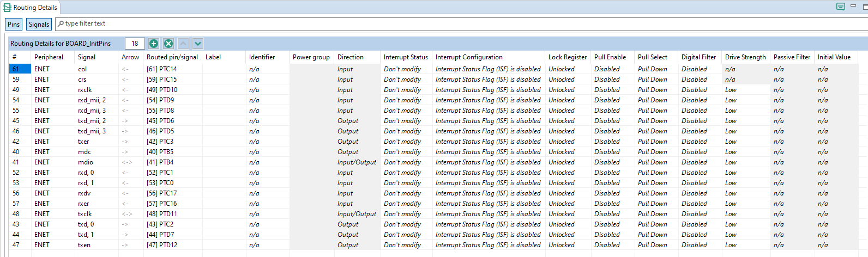
Task: Open view message icon at top right
Action: click(x=841, y=7)
